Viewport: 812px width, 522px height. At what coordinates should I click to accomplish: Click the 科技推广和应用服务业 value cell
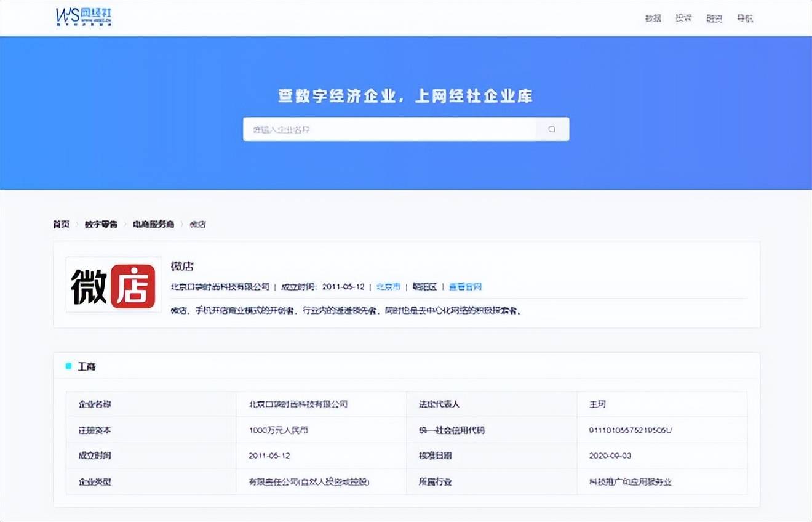pos(662,482)
